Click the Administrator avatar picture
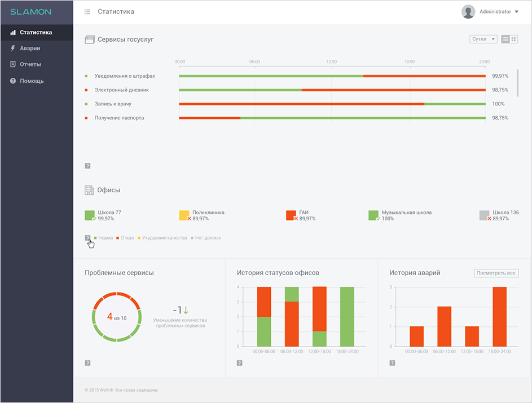This screenshot has height=403, width=532. [468, 12]
